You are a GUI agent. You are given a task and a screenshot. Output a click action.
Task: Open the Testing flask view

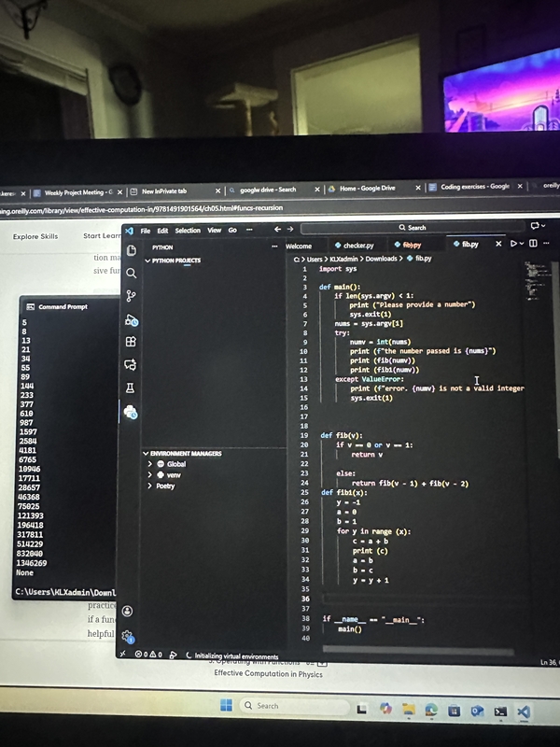[131, 388]
